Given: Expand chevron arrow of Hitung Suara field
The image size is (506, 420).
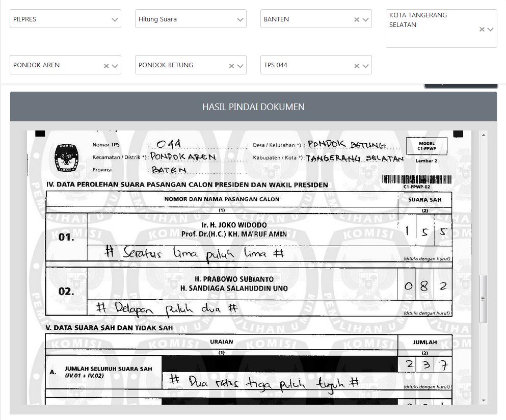Looking at the screenshot, I should (240, 20).
